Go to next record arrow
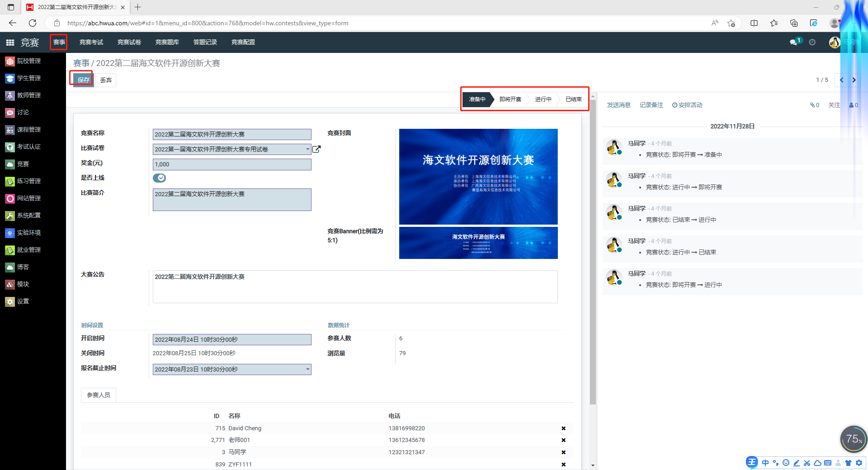This screenshot has height=470, width=868. pos(854,80)
